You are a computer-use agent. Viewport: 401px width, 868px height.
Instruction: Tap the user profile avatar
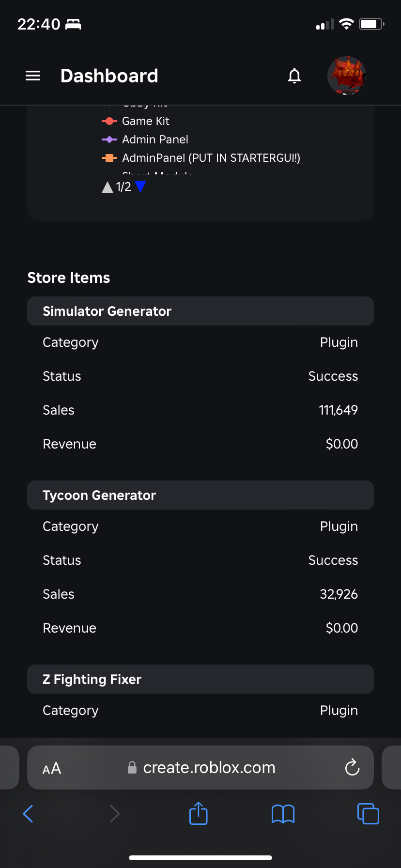tap(346, 76)
